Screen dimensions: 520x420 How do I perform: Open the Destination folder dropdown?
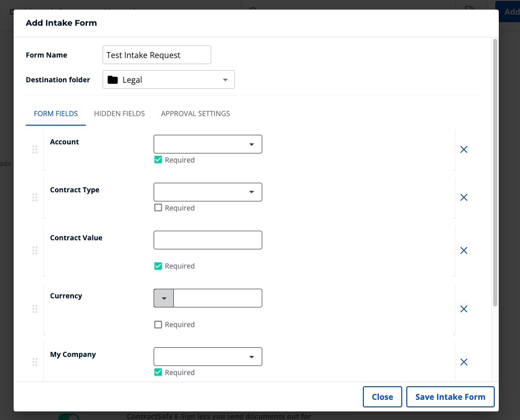point(225,79)
